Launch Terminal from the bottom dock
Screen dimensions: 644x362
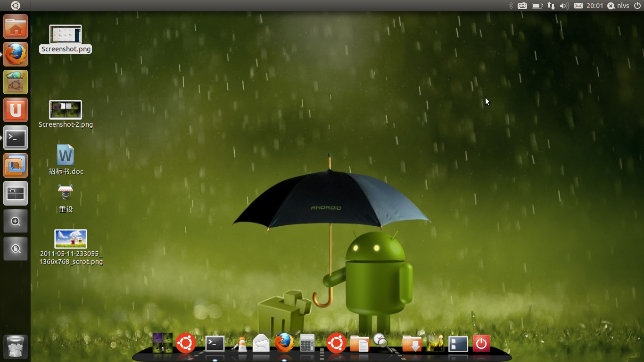[215, 344]
